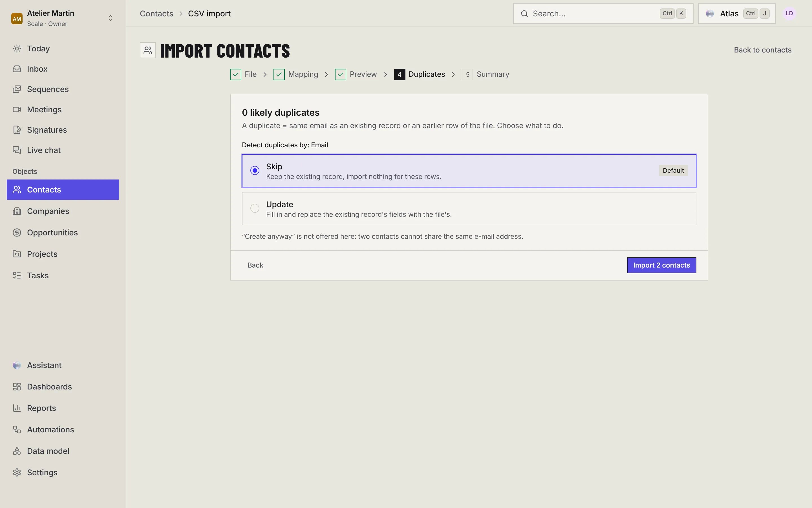Viewport: 812px width, 508px height.
Task: Click the Assistant orb icon
Action: pyautogui.click(x=17, y=365)
